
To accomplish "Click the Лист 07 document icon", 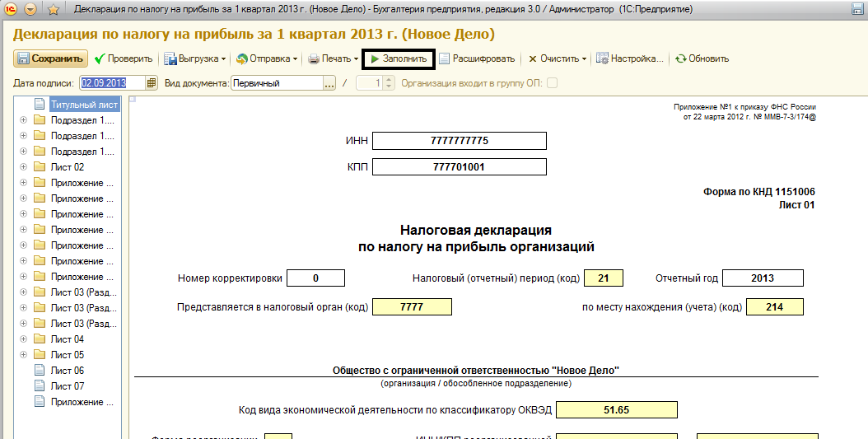I will pos(40,385).
